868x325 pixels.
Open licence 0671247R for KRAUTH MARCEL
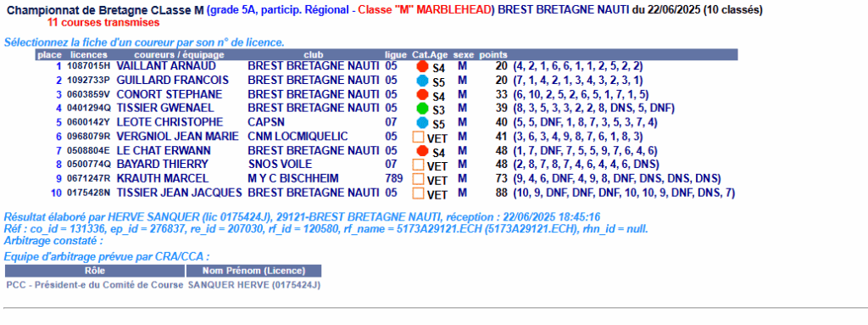[88, 178]
